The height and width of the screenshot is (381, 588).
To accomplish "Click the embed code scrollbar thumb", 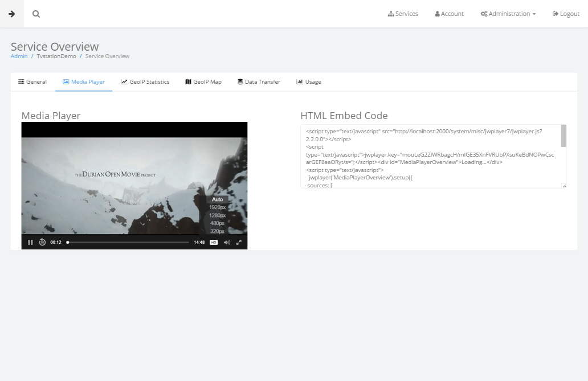I will (x=563, y=136).
